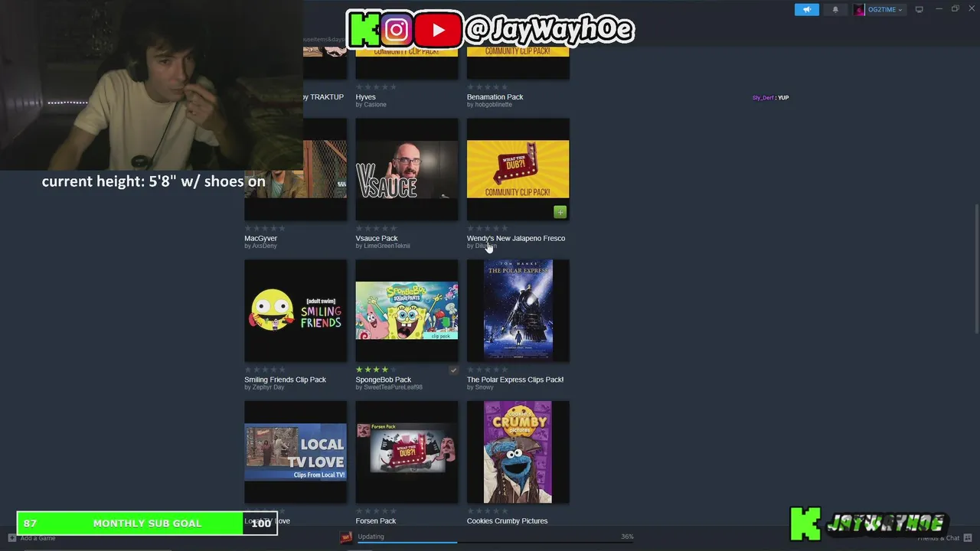980x551 pixels.
Task: Click the Add a Game button
Action: [32, 538]
